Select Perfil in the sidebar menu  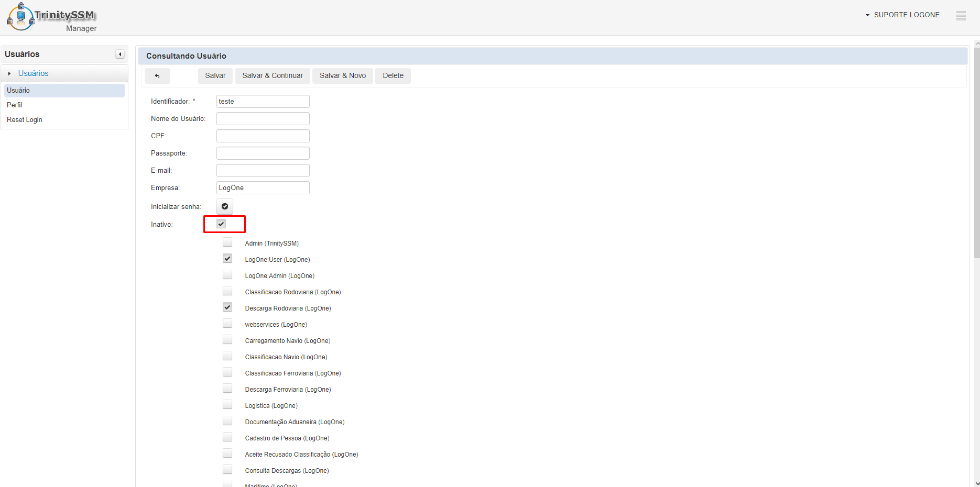pos(15,105)
